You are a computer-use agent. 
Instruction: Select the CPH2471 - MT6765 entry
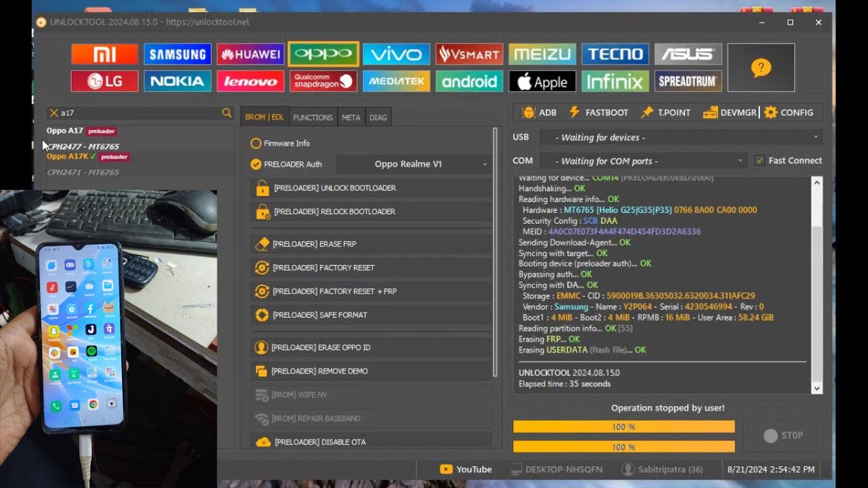[83, 172]
